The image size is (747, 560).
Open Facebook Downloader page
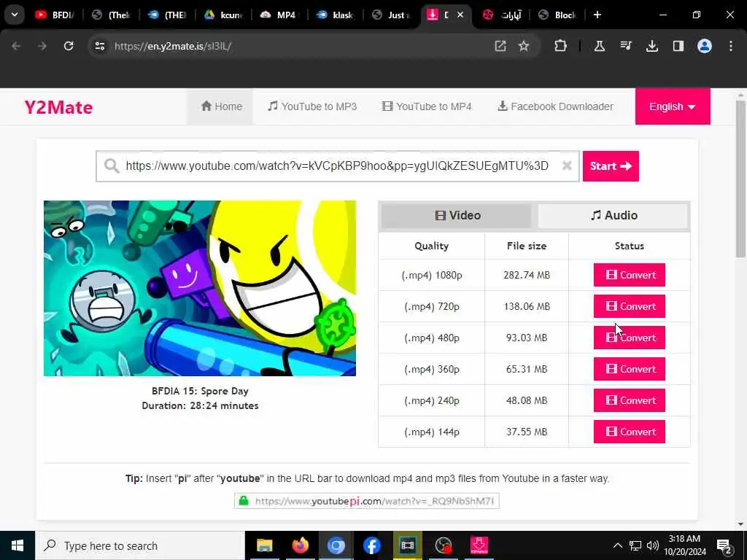click(555, 106)
